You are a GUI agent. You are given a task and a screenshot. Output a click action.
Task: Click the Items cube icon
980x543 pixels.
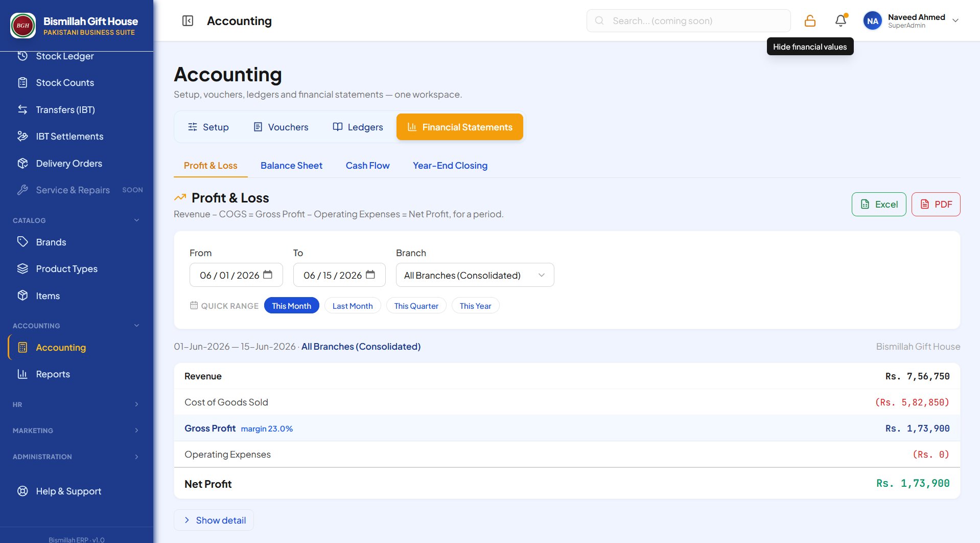[x=22, y=296]
